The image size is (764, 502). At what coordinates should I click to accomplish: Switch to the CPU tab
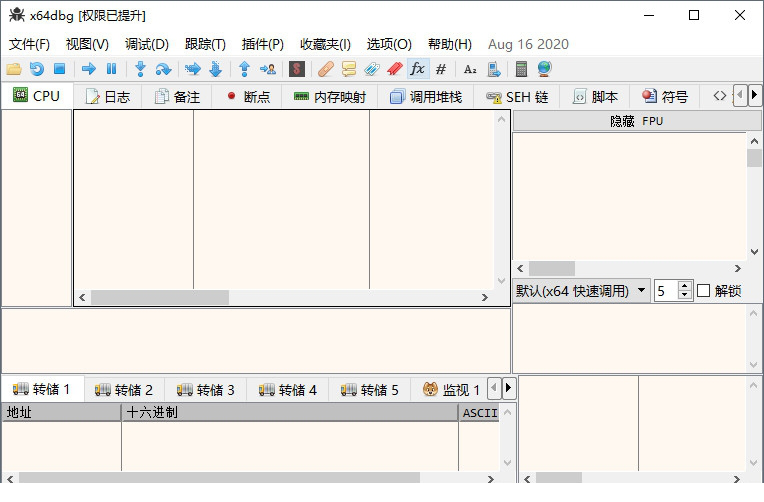click(37, 96)
